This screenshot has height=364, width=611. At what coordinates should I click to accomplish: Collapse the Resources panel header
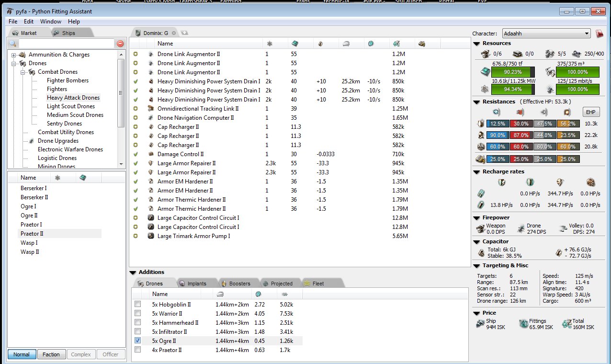(x=476, y=44)
